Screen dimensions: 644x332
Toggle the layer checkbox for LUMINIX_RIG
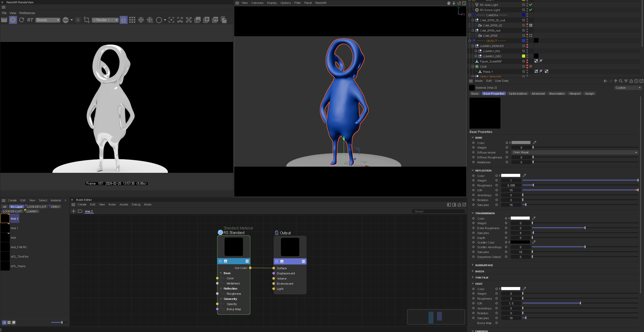click(x=524, y=51)
